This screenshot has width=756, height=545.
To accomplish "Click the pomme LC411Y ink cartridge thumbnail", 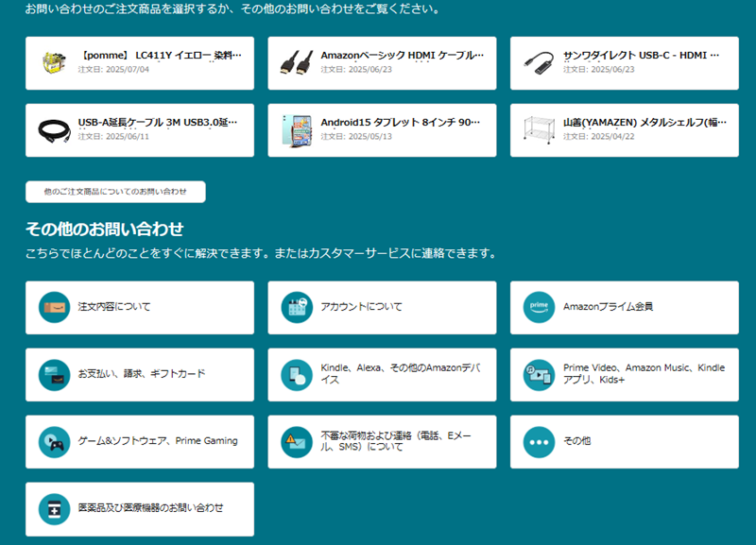I will coord(54,63).
